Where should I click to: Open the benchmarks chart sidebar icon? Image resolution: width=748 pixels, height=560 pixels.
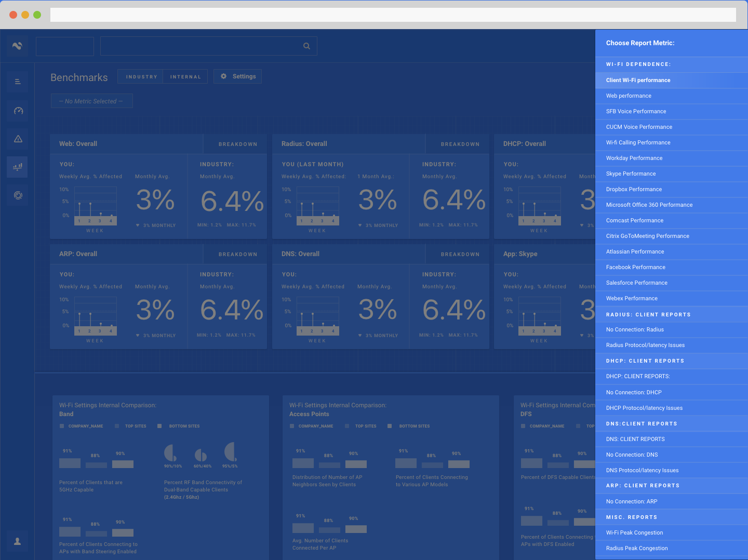point(18,167)
